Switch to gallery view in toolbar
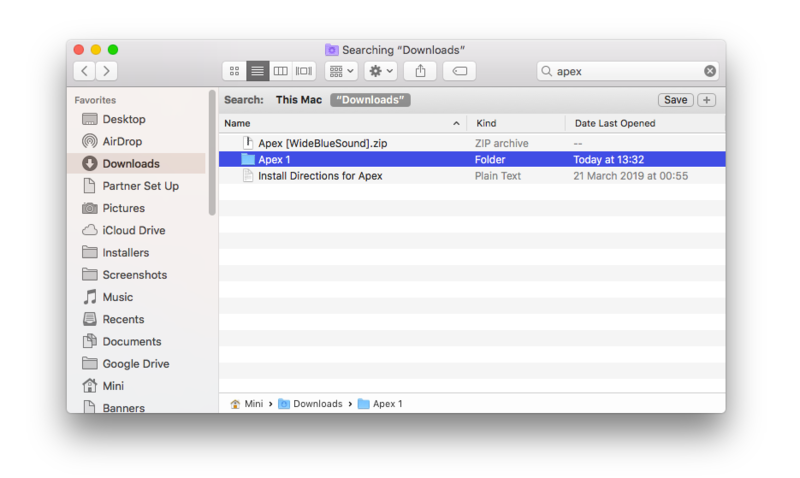This screenshot has height=478, width=800. [304, 71]
